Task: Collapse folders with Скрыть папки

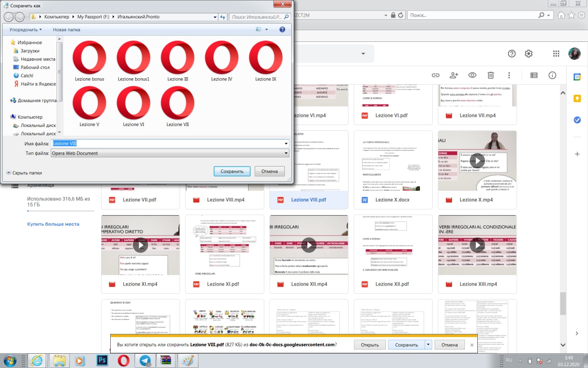Action: 24,173
